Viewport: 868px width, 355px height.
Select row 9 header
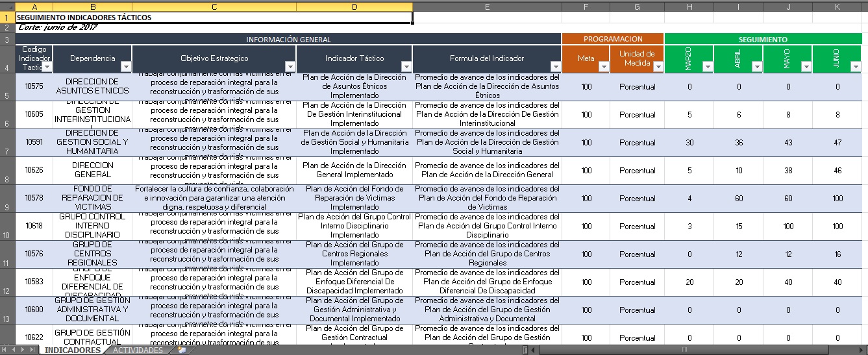coord(6,199)
